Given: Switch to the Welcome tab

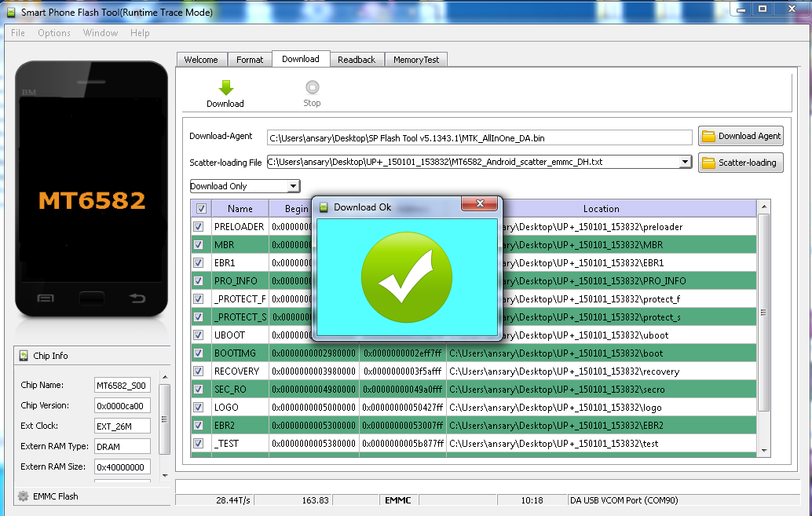Looking at the screenshot, I should (x=201, y=60).
